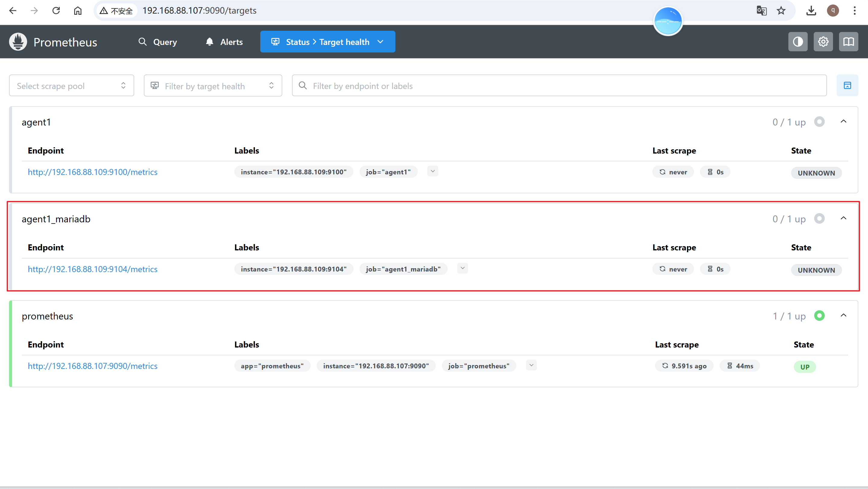
Task: Click the agent1 0s scrape duration badge
Action: click(x=715, y=172)
